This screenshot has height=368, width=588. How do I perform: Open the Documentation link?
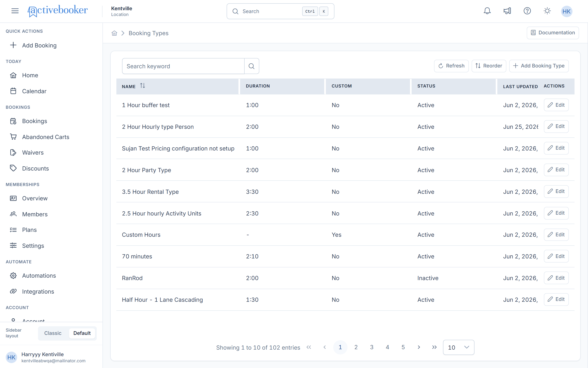[552, 33]
